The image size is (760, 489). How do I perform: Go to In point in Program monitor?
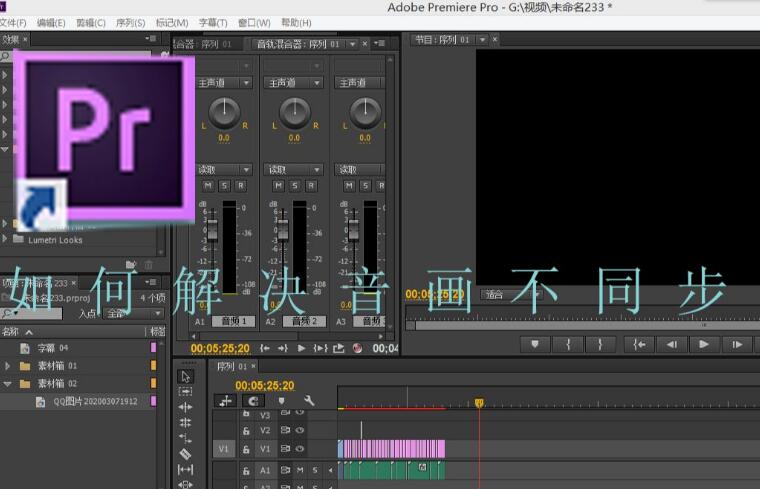click(x=639, y=344)
